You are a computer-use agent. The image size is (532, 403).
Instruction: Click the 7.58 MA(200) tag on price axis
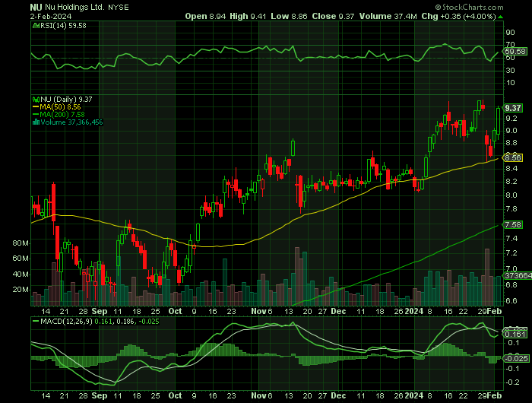[x=513, y=225]
